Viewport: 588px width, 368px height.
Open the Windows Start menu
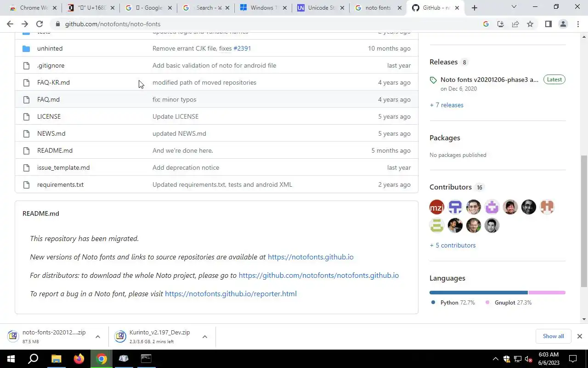[11, 359]
